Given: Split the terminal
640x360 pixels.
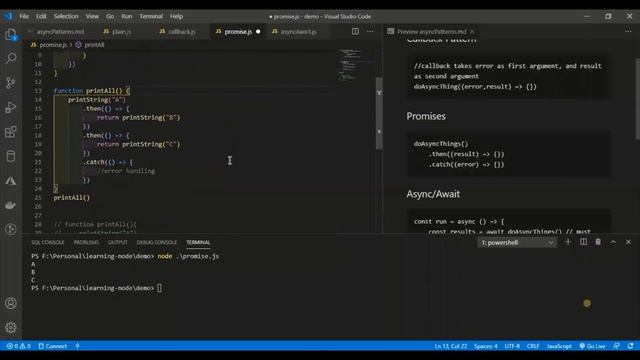Looking at the screenshot, I should [583, 242].
